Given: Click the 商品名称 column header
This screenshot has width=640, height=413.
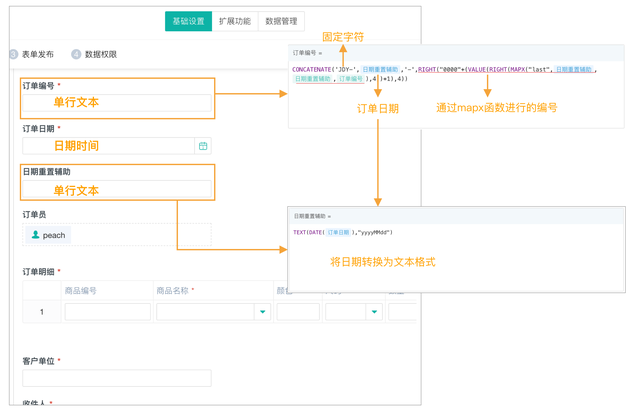Looking at the screenshot, I should tap(175, 291).
